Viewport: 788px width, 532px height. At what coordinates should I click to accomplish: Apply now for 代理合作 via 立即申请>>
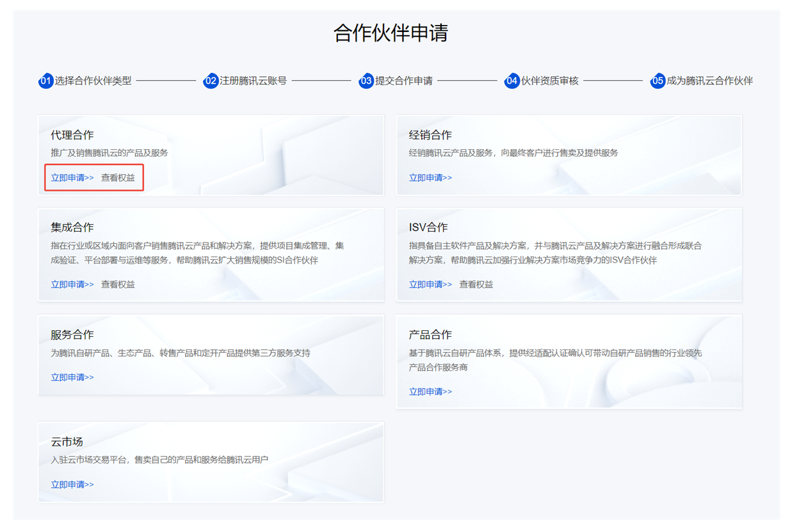pyautogui.click(x=72, y=178)
